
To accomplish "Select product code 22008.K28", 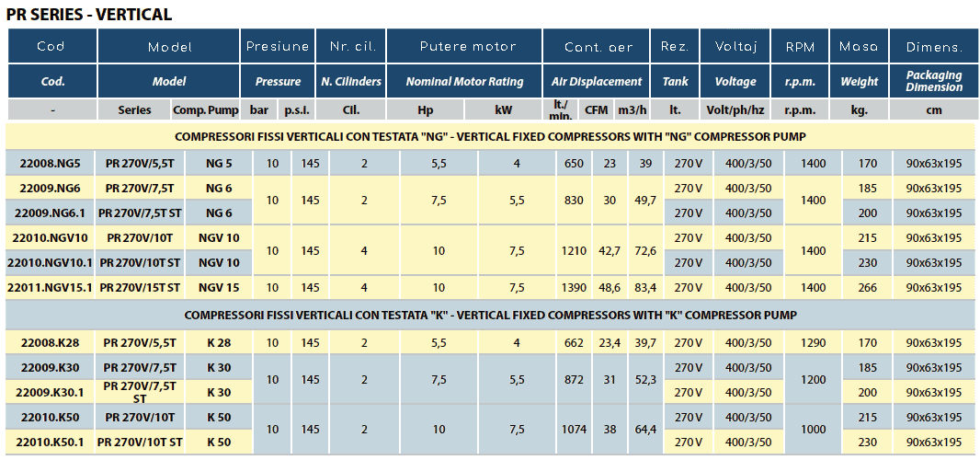I will tap(51, 342).
